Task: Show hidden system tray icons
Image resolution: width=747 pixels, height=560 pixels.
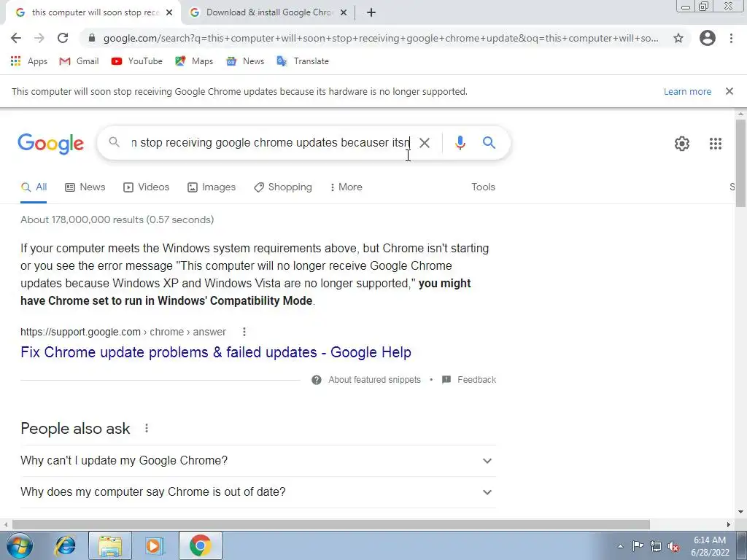Action: tap(620, 546)
